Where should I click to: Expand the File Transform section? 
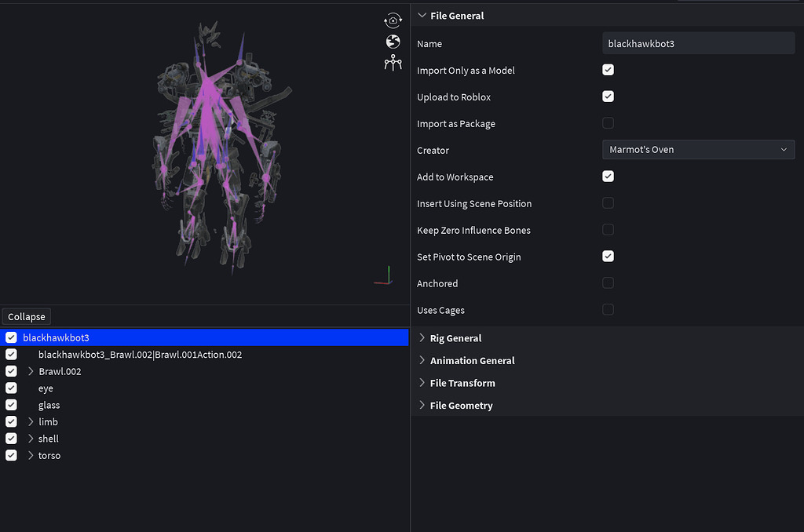click(x=422, y=383)
